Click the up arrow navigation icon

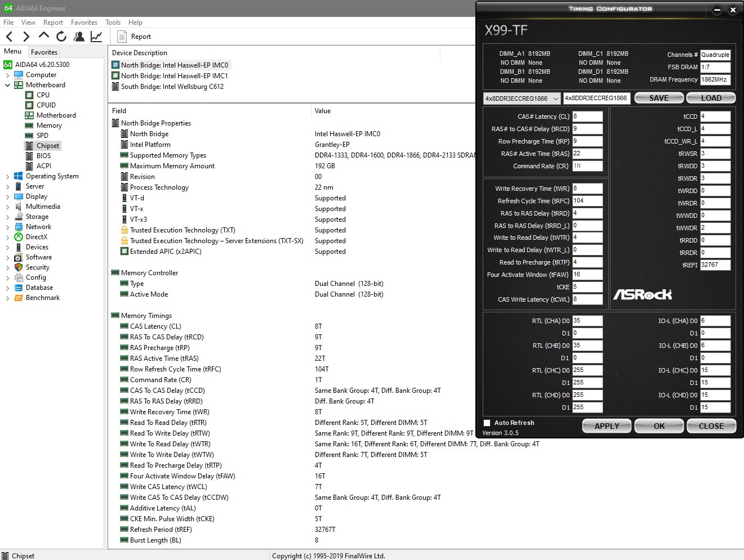click(43, 36)
